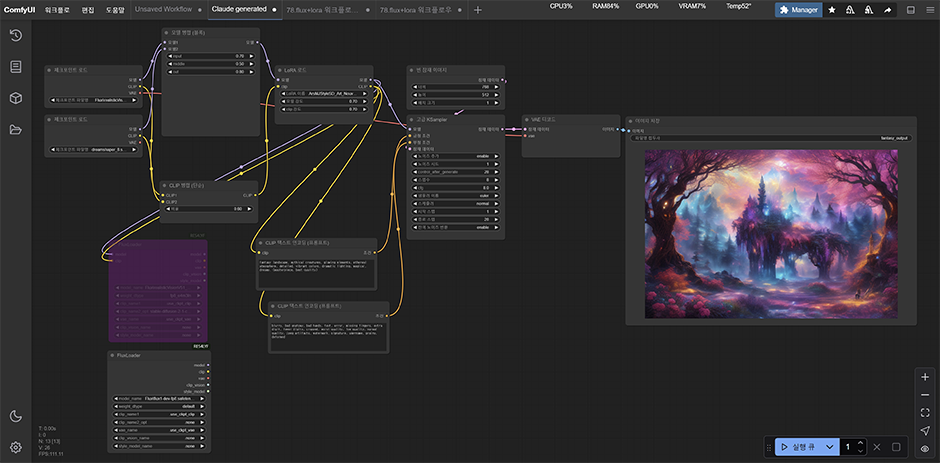Open checkpoint name combo in first loader node
The height and width of the screenshot is (463, 940).
(94, 100)
